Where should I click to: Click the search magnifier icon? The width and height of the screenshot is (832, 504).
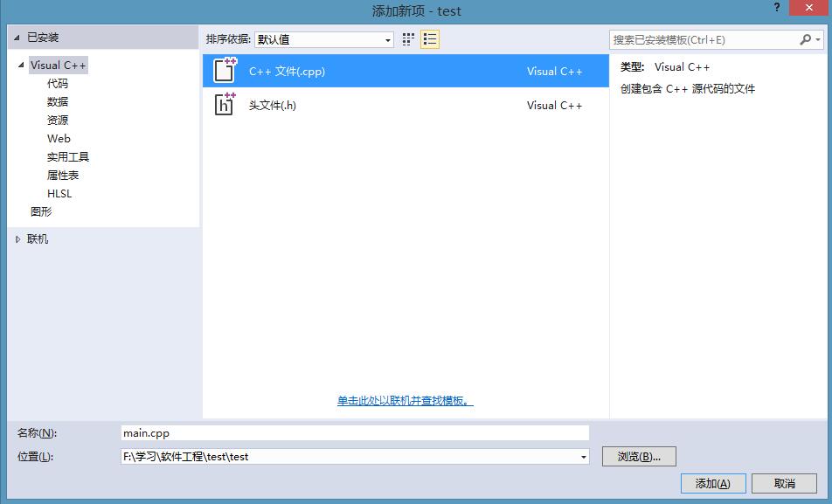tap(805, 40)
